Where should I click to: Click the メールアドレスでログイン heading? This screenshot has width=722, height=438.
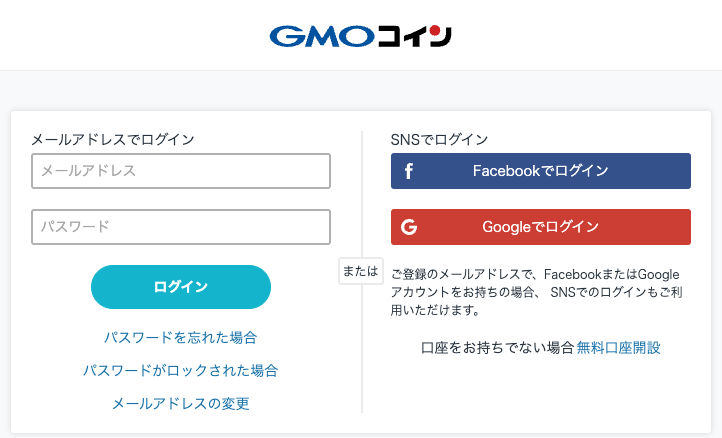click(x=113, y=139)
